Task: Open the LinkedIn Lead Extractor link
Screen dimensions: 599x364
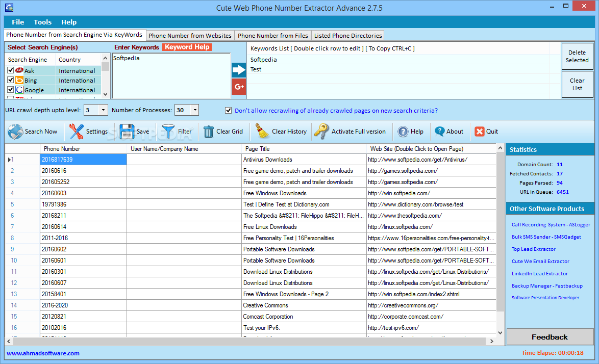Action: click(540, 274)
